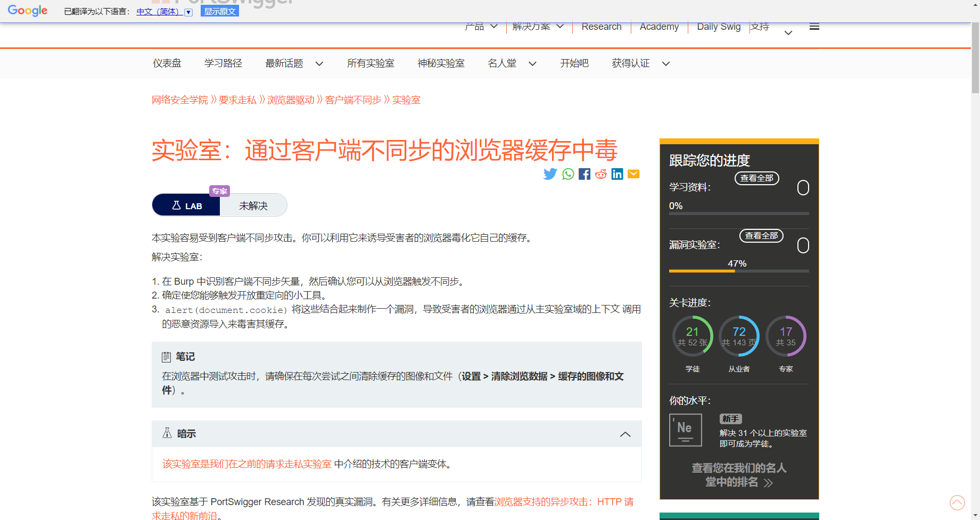Toggle the 漏洞实验室 progress indicator

(x=803, y=245)
